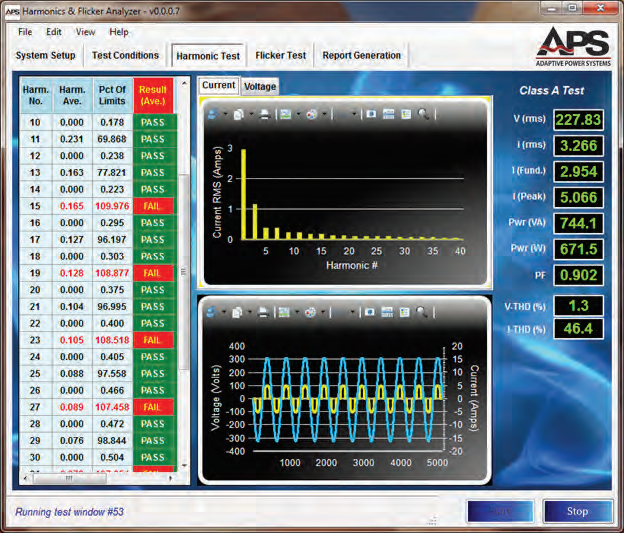624x533 pixels.
Task: Click the 109.976 percent-of-limits cell
Action: [112, 206]
